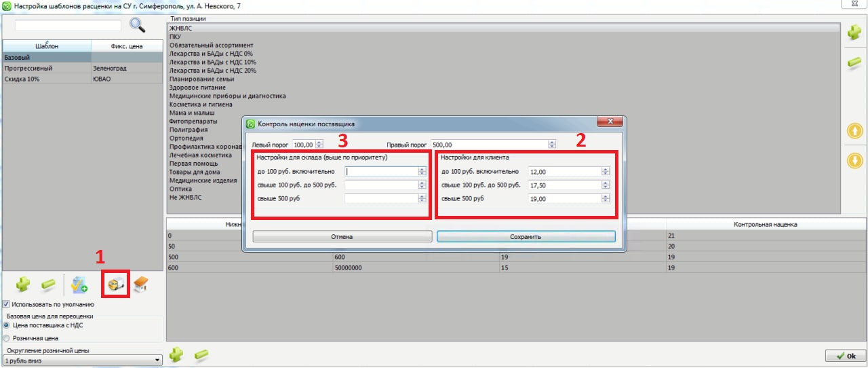The image size is (868, 368).
Task: Click the 'Ok' button at bottom right
Action: pos(846,356)
